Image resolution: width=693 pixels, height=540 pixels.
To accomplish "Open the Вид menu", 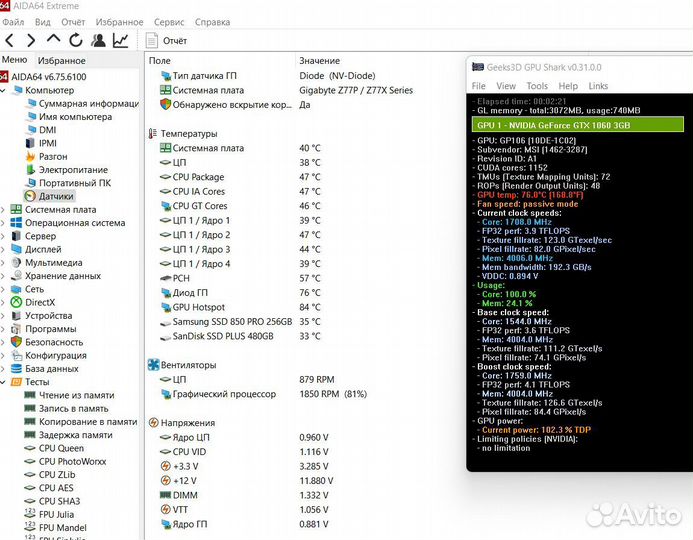I will [43, 22].
